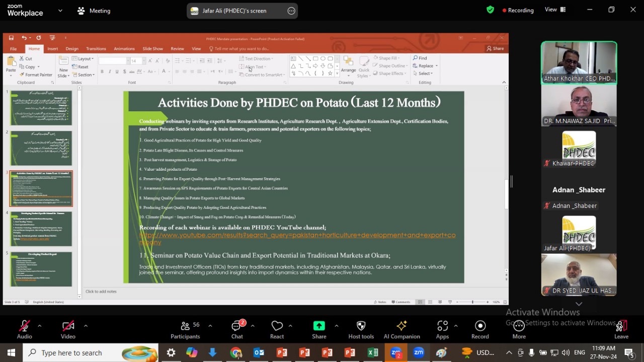Image resolution: width=644 pixels, height=362 pixels.
Task: Open the PHDEC YouTube channel link
Action: 297,235
